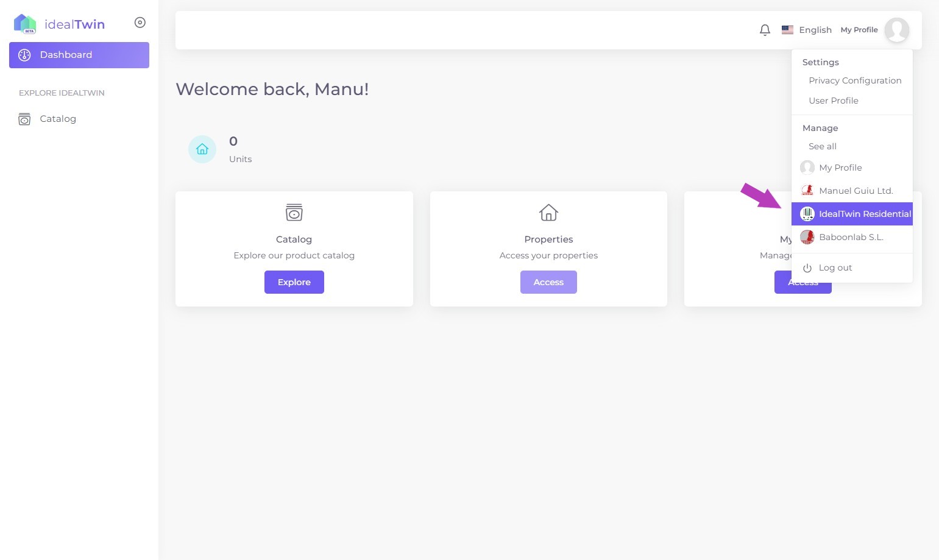Select User Profile menu entry
Viewport: 939px width, 560px height.
click(833, 101)
